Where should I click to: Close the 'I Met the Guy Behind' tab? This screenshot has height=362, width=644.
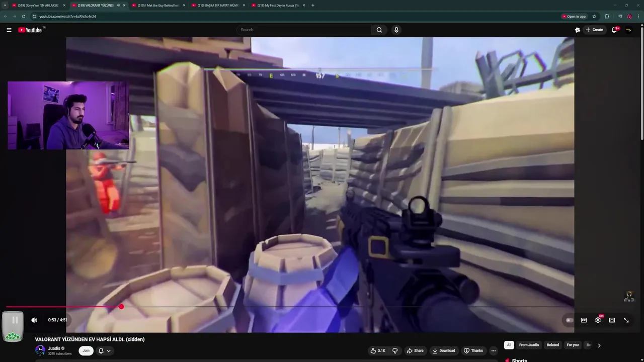pos(184,5)
